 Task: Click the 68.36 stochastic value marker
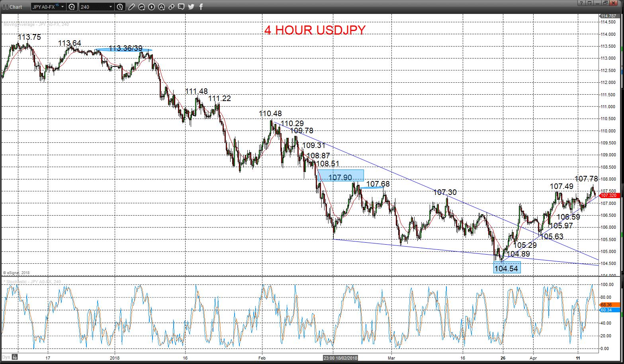[609, 305]
